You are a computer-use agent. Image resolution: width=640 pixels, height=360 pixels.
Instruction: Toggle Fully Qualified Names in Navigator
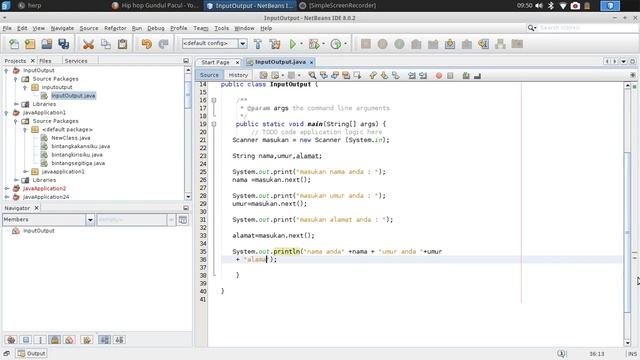pos(87,340)
